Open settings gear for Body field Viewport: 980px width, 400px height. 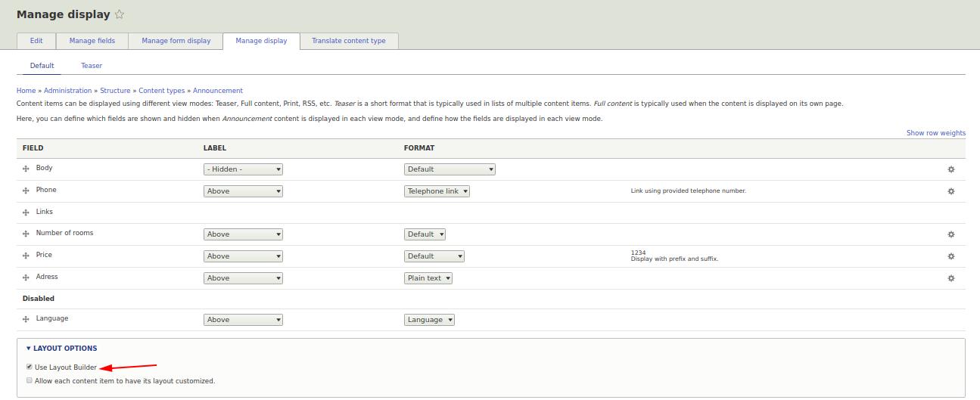(x=951, y=169)
